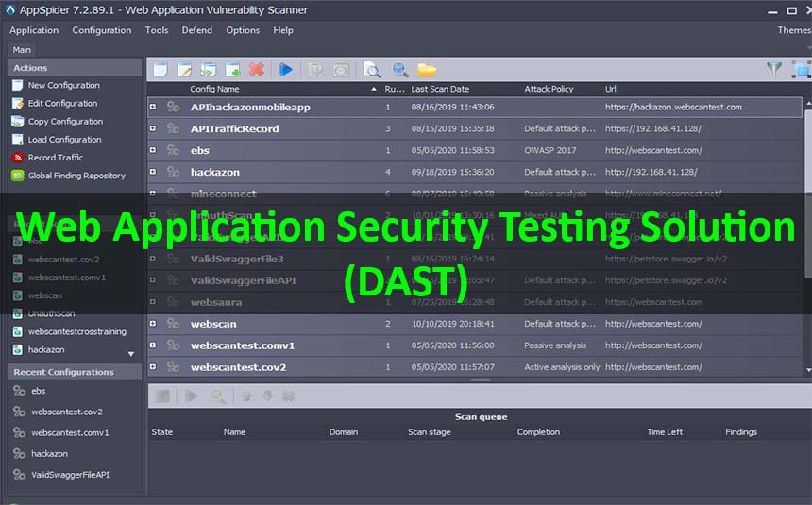Open recent configuration webscantest.cov2

pyautogui.click(x=67, y=412)
